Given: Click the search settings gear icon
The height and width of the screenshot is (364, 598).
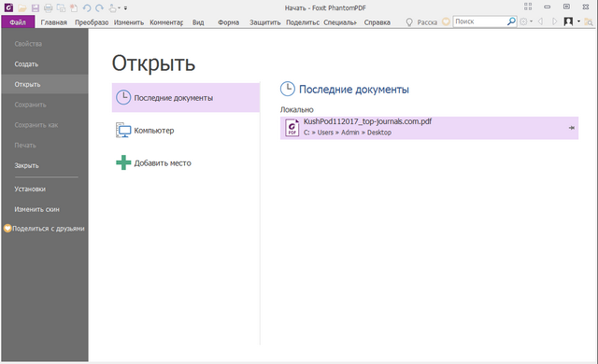Looking at the screenshot, I should (x=523, y=21).
